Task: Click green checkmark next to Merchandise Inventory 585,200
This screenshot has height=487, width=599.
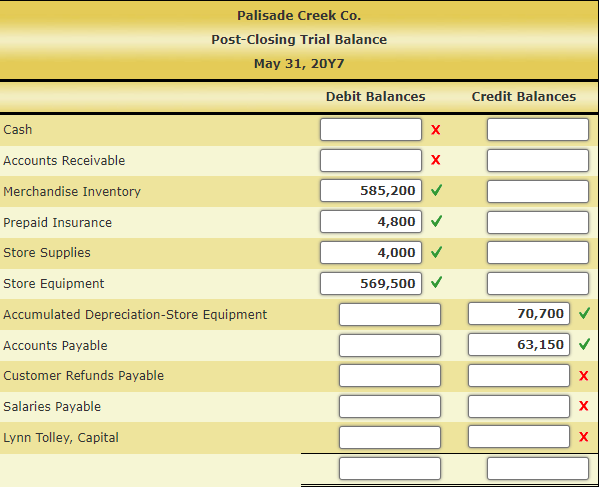Action: (x=436, y=190)
